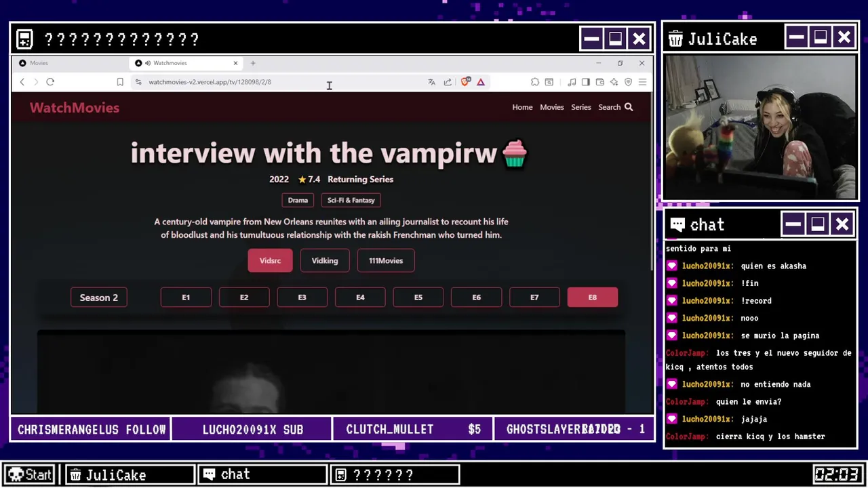Click ColorJamp username beside 'quien le envia?'
Viewport: 868px width, 488px height.
(x=688, y=402)
